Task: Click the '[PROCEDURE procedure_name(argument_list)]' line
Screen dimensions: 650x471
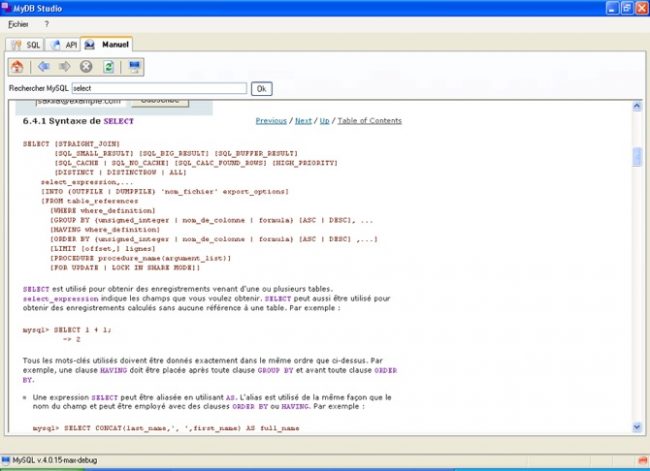Action: (141, 258)
